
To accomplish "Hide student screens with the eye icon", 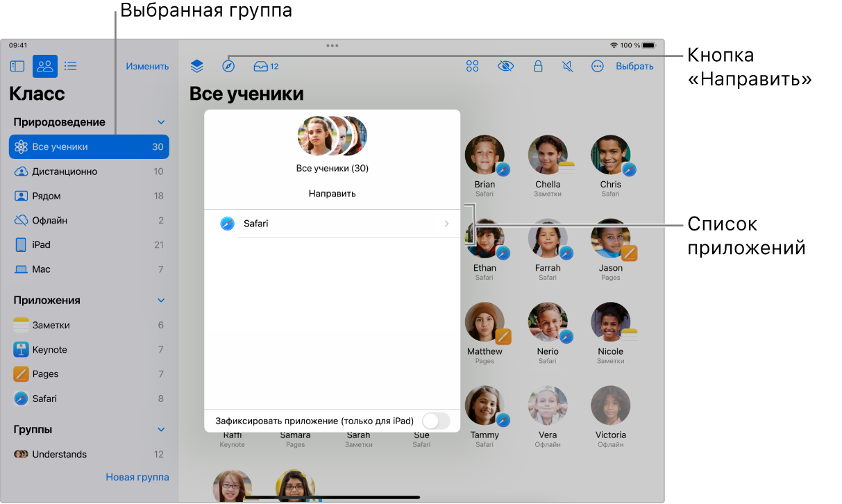I will tap(505, 66).
